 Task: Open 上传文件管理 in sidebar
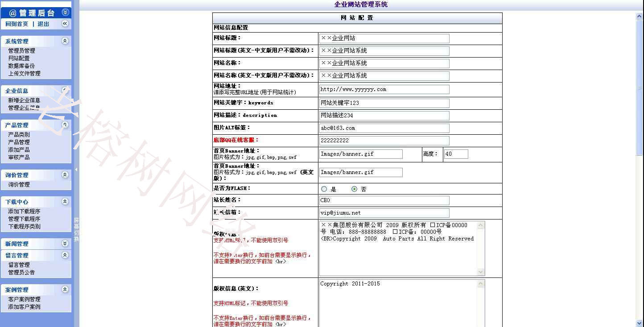tap(24, 73)
